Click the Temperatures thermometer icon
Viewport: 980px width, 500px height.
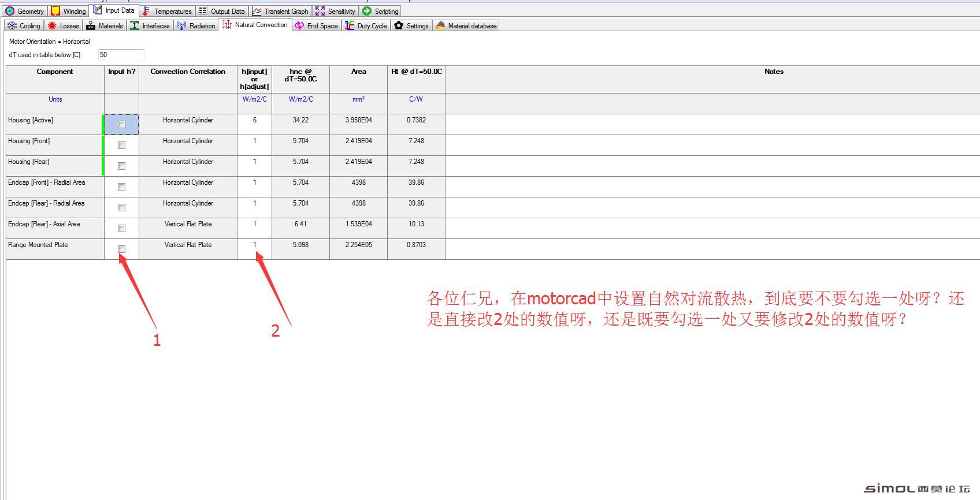click(x=146, y=11)
